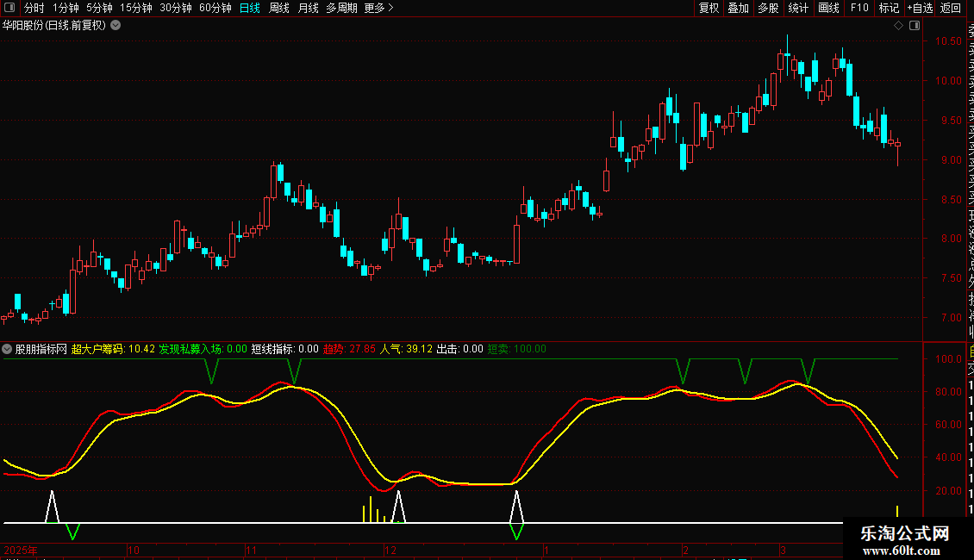The height and width of the screenshot is (560, 974).
Task: Click the 超大户筹码: 10.42 value
Action: point(113,349)
